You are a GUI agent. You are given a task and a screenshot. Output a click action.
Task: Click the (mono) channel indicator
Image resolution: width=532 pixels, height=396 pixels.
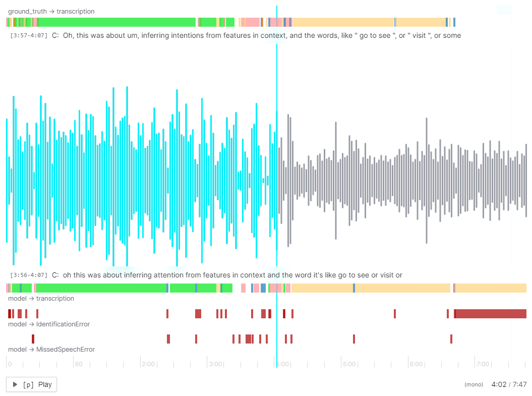tap(474, 384)
